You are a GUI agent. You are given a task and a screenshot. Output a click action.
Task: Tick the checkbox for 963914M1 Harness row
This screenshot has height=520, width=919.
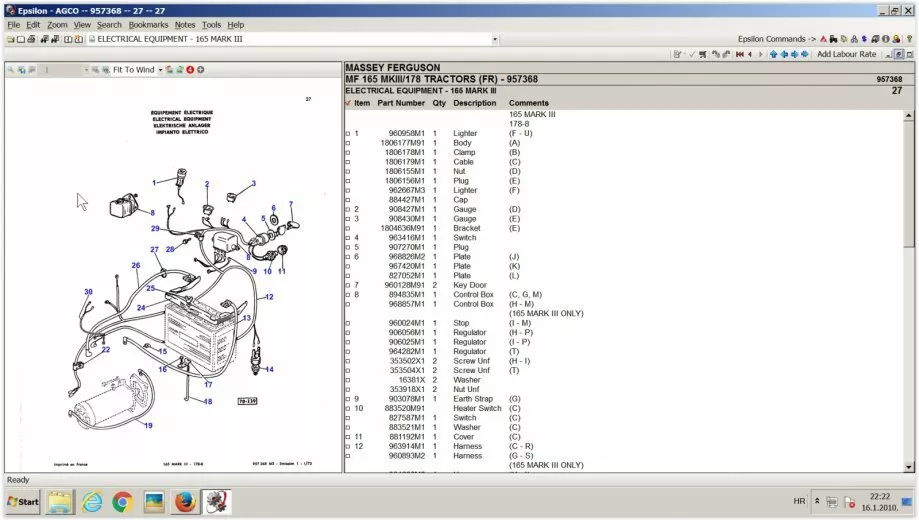[348, 447]
